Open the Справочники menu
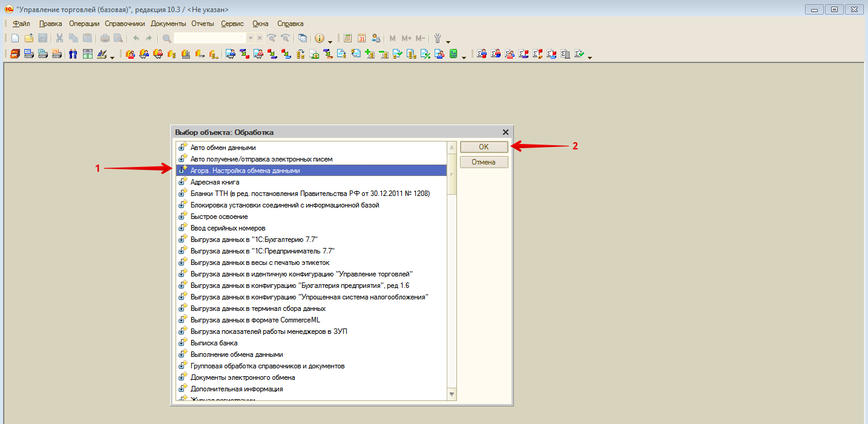Viewport: 868px width, 424px height. tap(125, 24)
